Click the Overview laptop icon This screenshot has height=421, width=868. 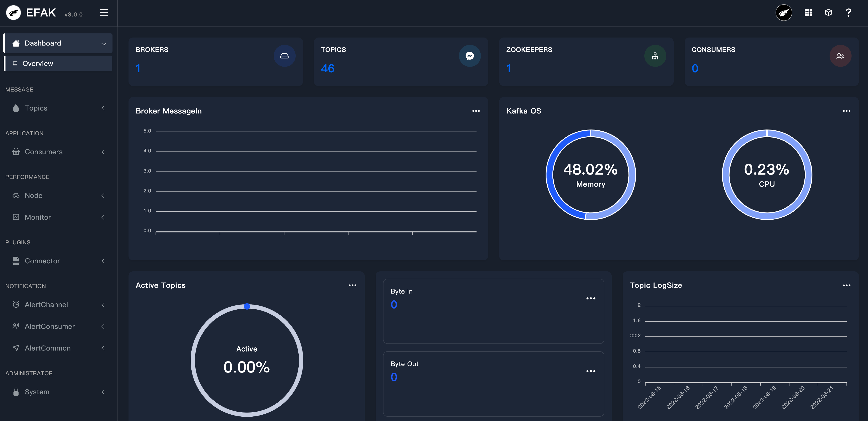[15, 63]
